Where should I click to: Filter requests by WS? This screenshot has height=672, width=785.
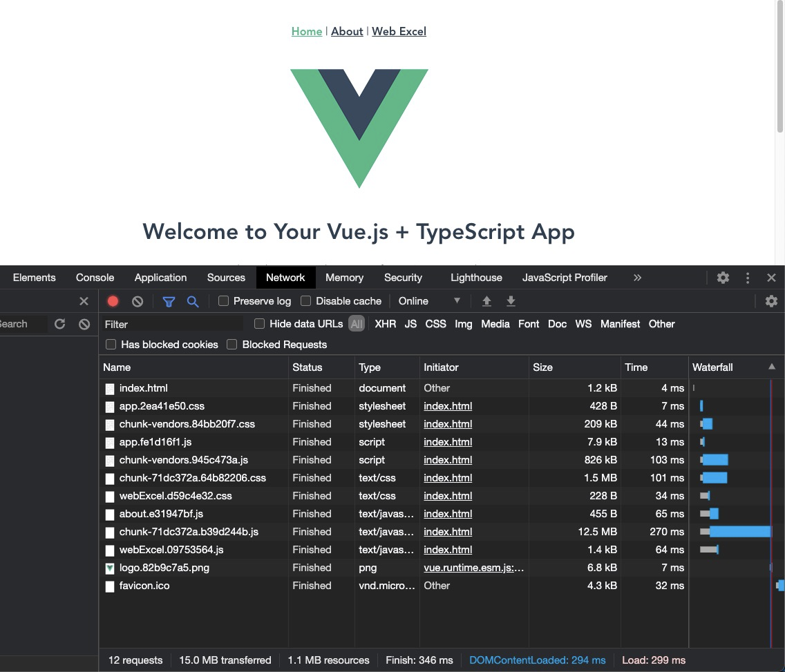(x=583, y=324)
